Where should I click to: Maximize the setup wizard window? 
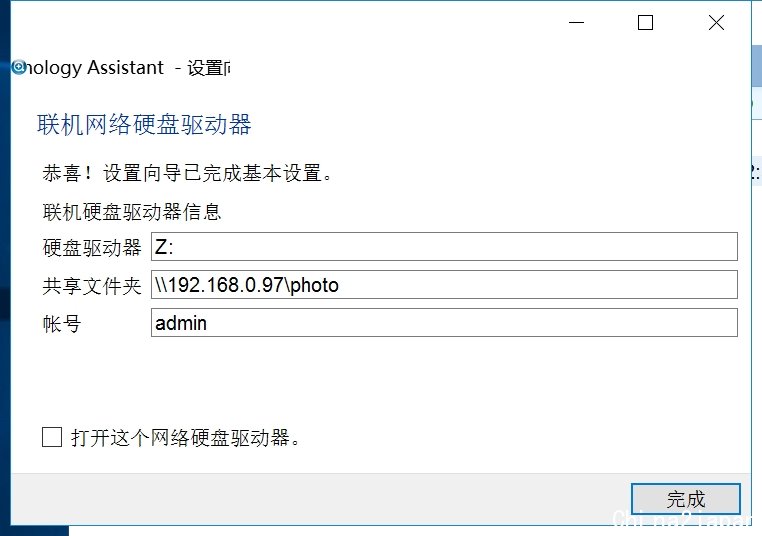[x=645, y=22]
